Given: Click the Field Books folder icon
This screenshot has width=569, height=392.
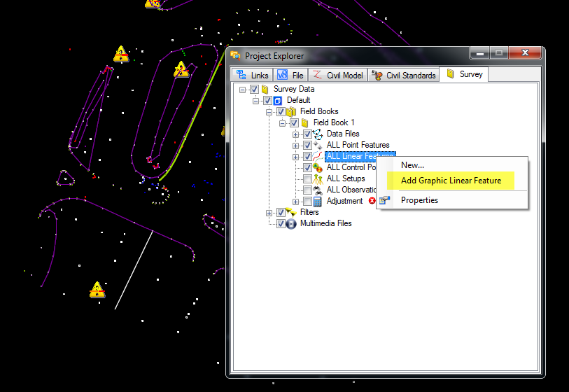Looking at the screenshot, I should click(291, 111).
